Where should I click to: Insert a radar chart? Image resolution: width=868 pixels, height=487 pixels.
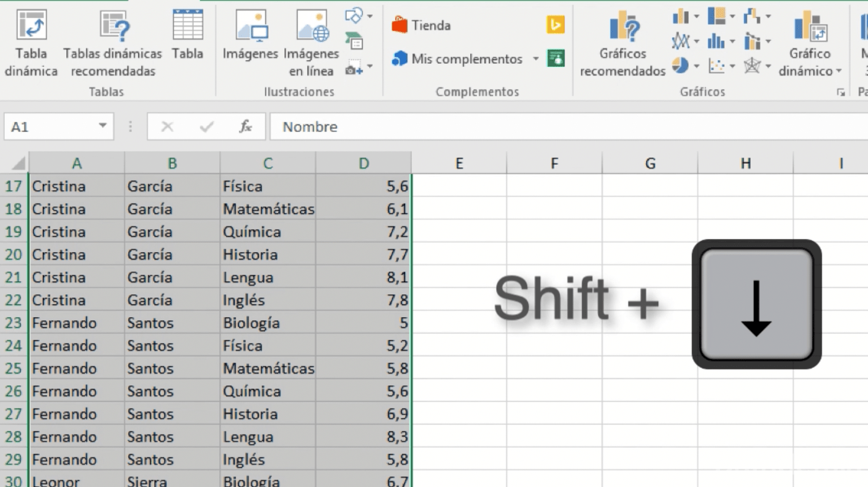(x=754, y=66)
